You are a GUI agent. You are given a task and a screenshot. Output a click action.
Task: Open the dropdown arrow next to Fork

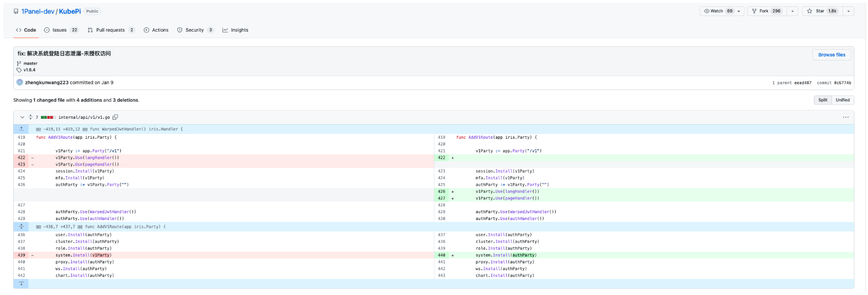point(793,11)
